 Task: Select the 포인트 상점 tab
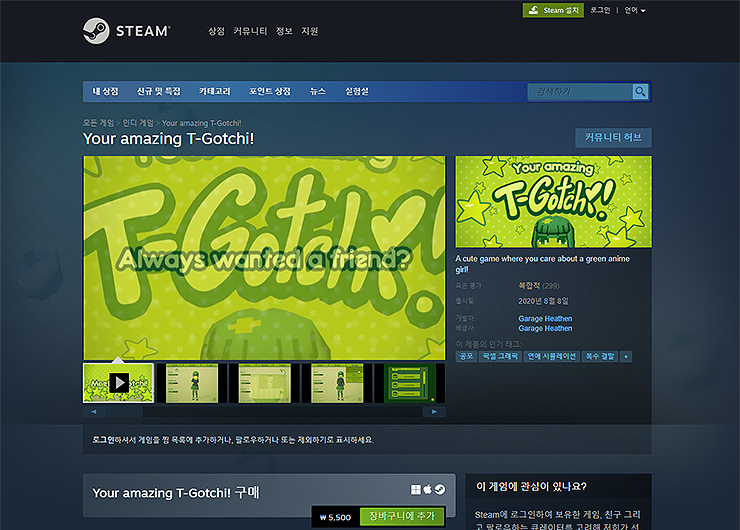pyautogui.click(x=270, y=92)
